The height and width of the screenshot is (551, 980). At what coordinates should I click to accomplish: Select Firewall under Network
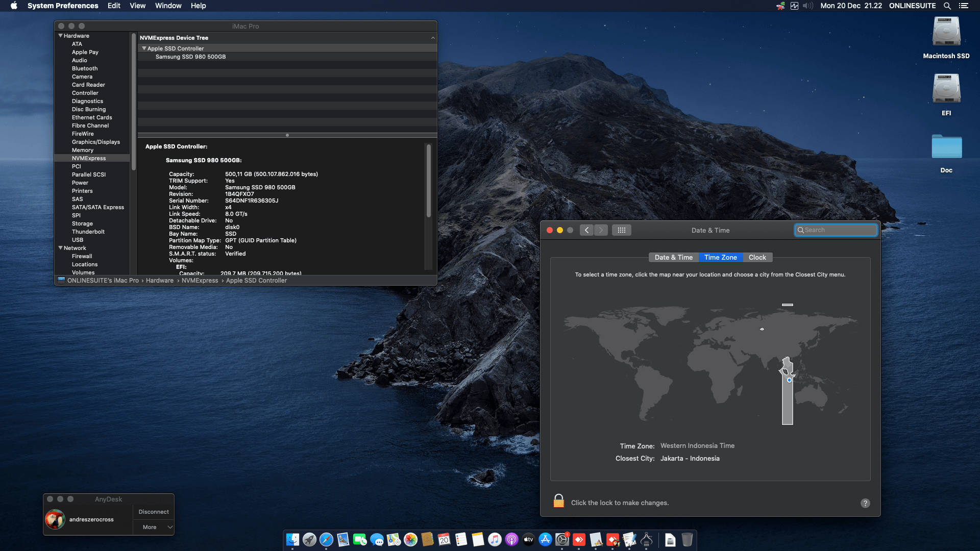(x=82, y=256)
